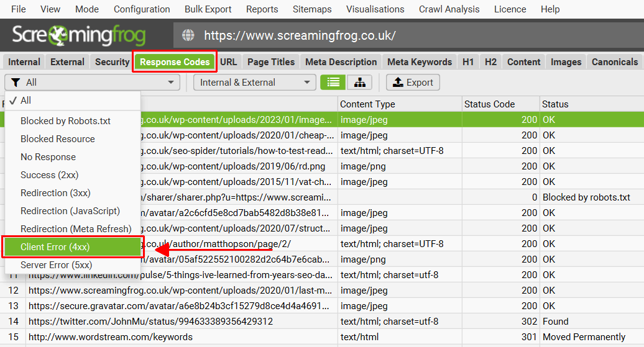The width and height of the screenshot is (644, 347).
Task: Switch to tree structure view icon
Action: [x=360, y=83]
